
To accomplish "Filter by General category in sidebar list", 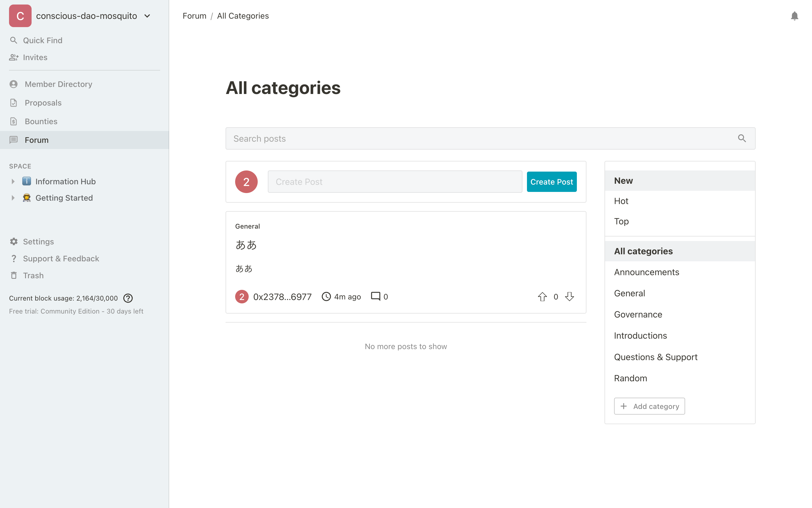I will coord(680,293).
